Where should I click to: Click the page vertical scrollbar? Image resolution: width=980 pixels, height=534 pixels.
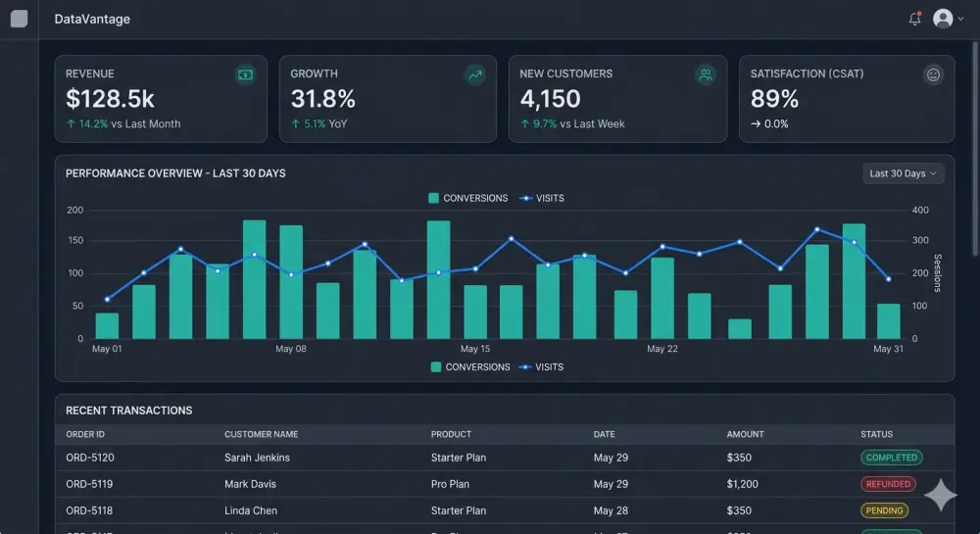tap(976, 149)
